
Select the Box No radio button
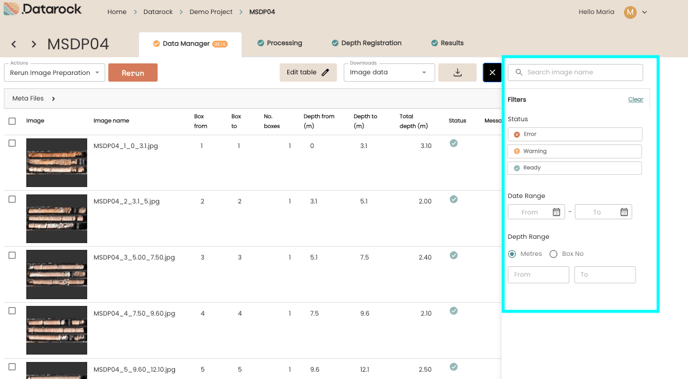click(x=553, y=254)
